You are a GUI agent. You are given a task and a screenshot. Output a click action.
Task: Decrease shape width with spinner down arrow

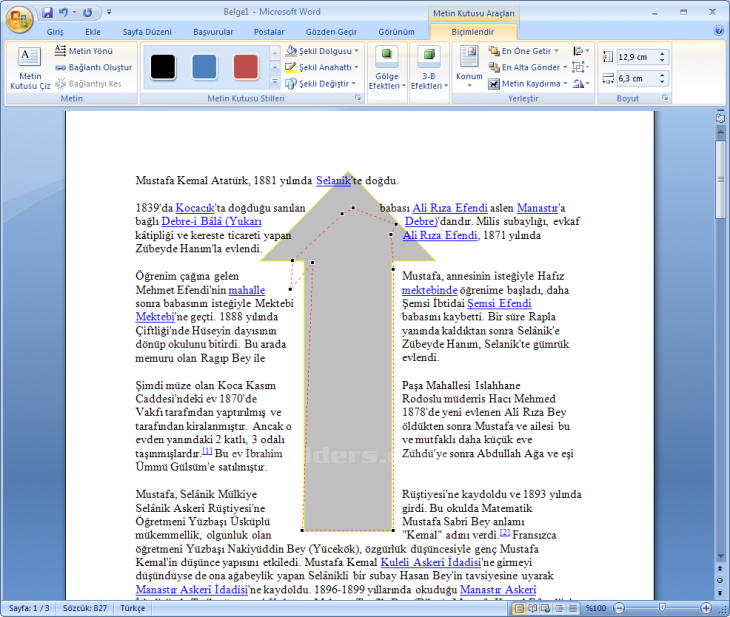(662, 82)
